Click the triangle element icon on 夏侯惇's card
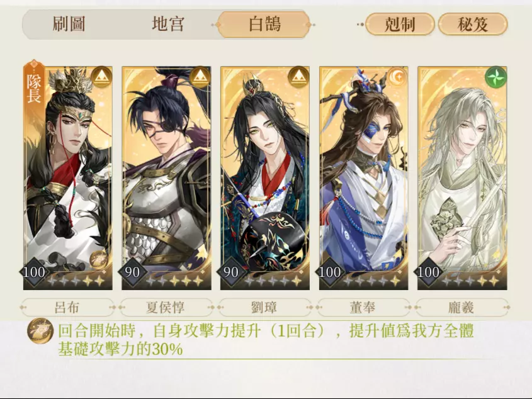The image size is (532, 399). click(200, 77)
